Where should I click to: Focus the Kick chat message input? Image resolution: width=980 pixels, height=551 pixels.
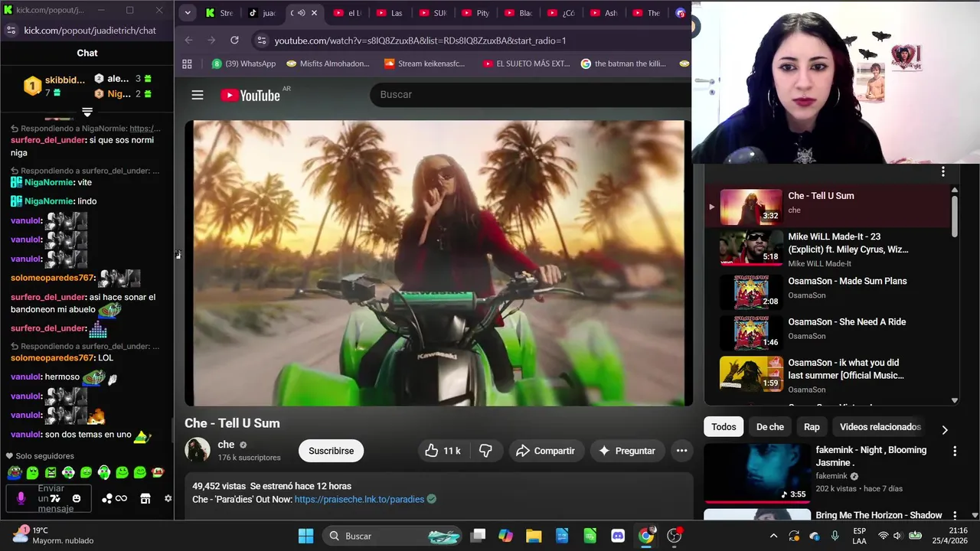pyautogui.click(x=51, y=498)
